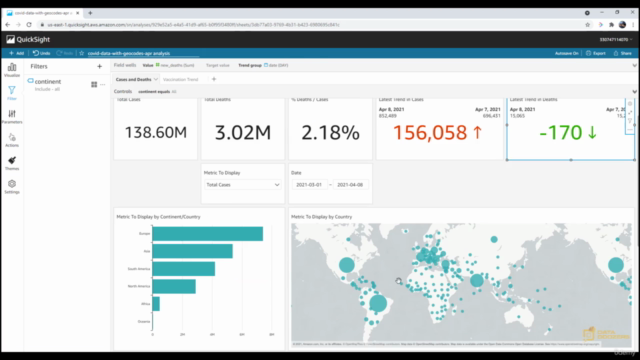Star the analysis as favorite

coord(82,53)
